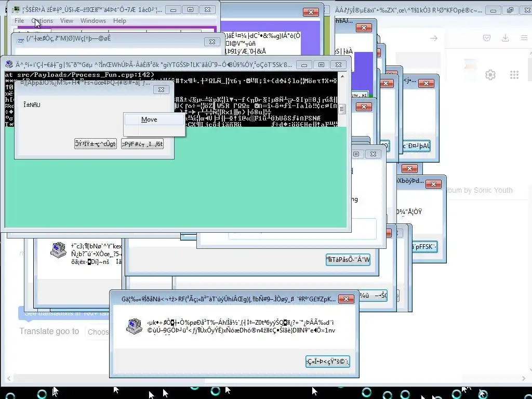This screenshot has width=532, height=399.
Task: Close the small 'Î±NñU' dialog
Action: point(161,89)
